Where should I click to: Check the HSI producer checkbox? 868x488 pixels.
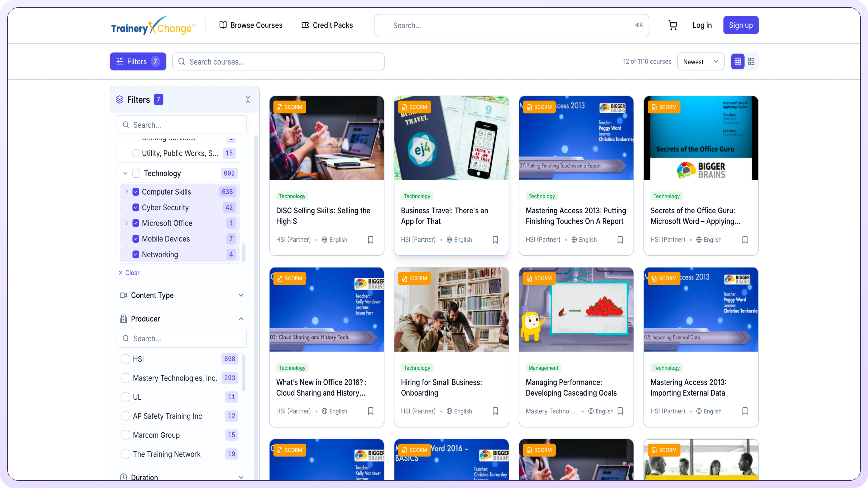pos(125,359)
